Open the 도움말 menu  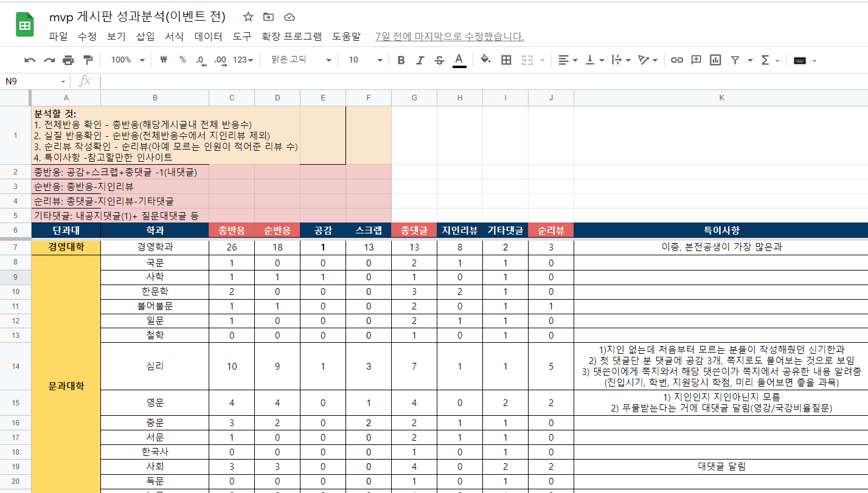pyautogui.click(x=347, y=36)
